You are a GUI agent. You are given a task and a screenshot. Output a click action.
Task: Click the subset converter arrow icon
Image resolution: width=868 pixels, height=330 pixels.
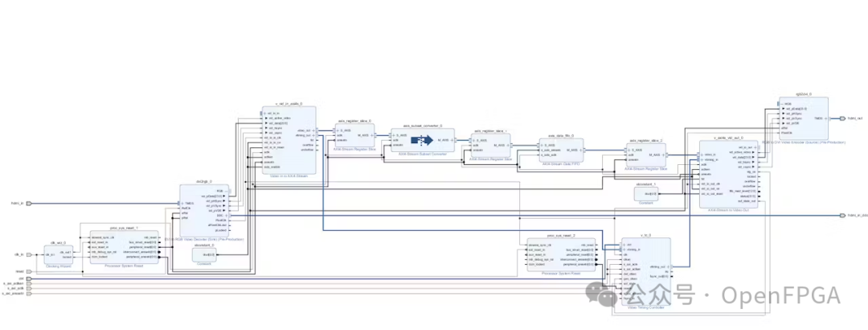coord(422,140)
